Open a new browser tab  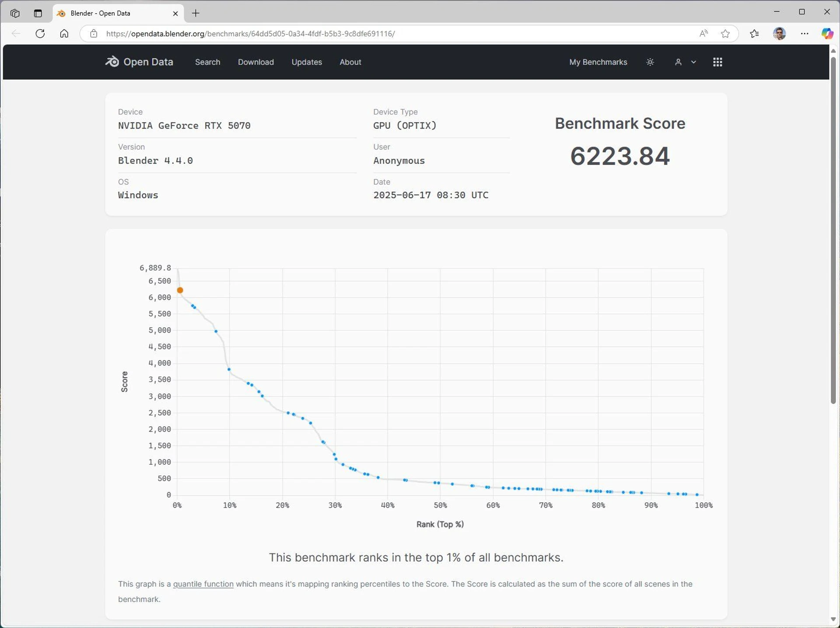pyautogui.click(x=196, y=13)
